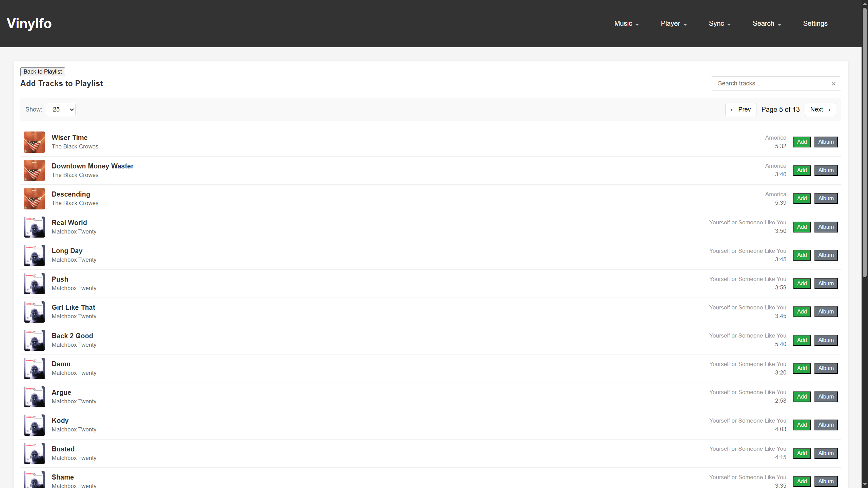868x488 pixels.
Task: Add whole album for Long Day track
Action: pyautogui.click(x=826, y=255)
